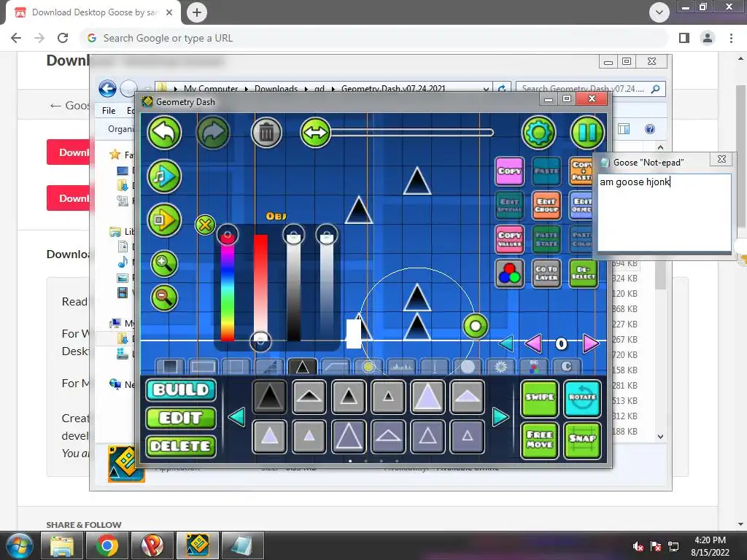The height and width of the screenshot is (560, 747).
Task: Open the Windows Start menu
Action: (x=18, y=545)
